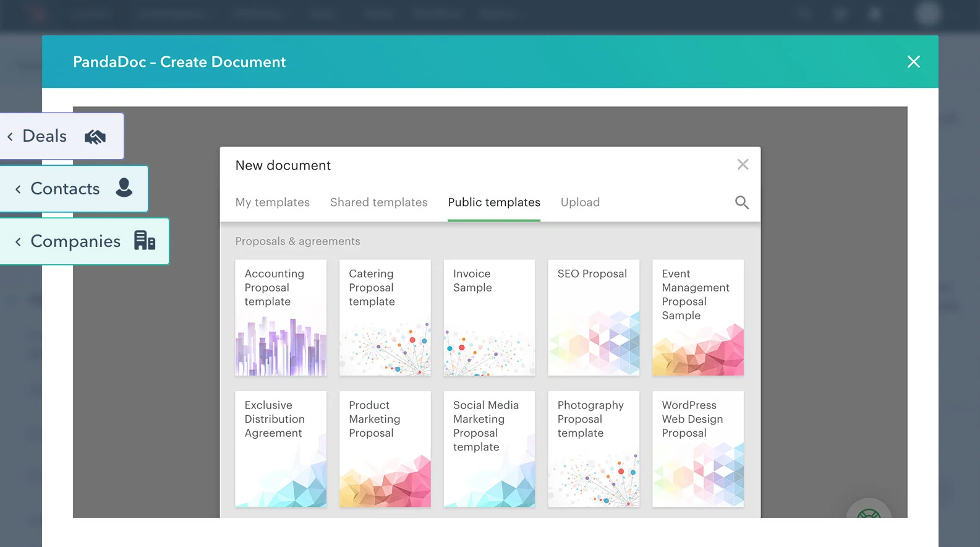Choose Accounting Proposal template card

tap(281, 317)
